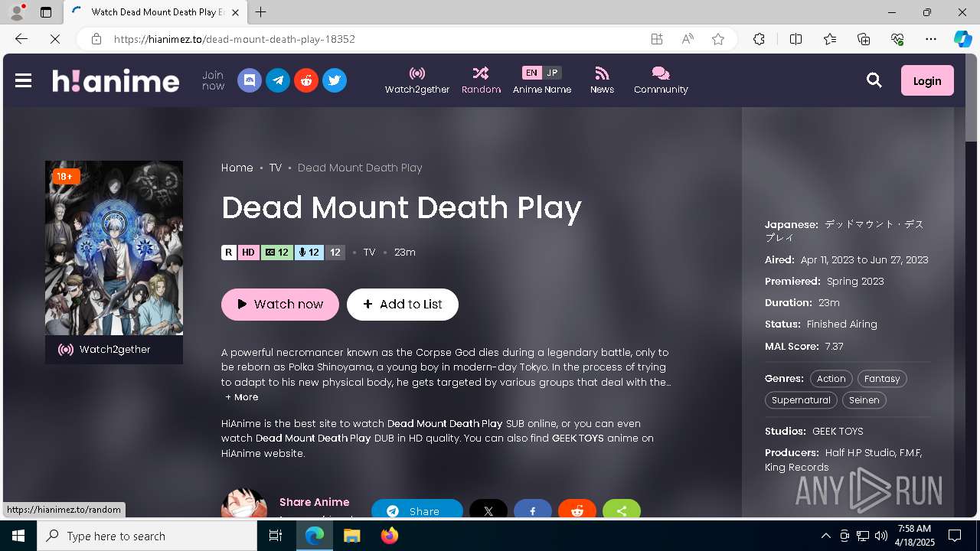
Task: Click the dub episode count badge
Action: [x=309, y=253]
